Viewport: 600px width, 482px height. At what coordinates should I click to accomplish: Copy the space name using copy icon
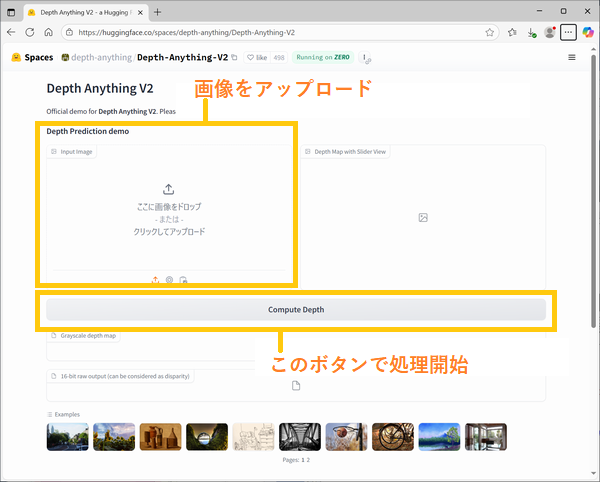click(234, 58)
